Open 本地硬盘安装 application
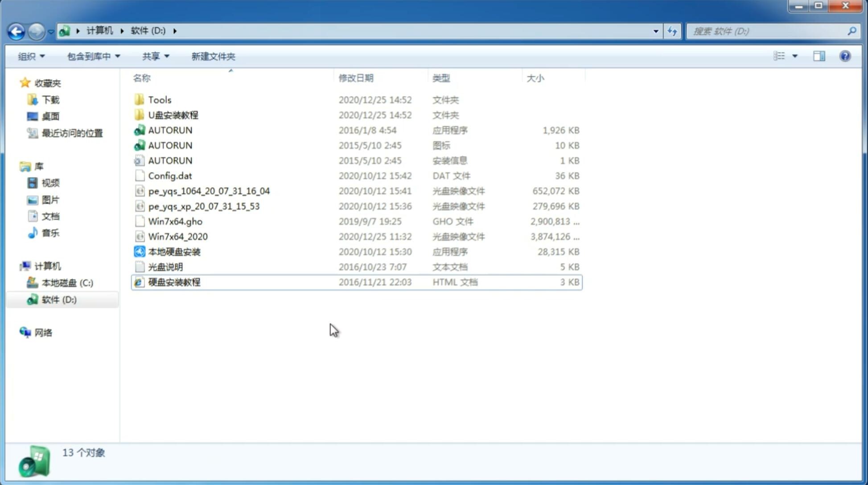Image resolution: width=868 pixels, height=485 pixels. click(x=174, y=251)
